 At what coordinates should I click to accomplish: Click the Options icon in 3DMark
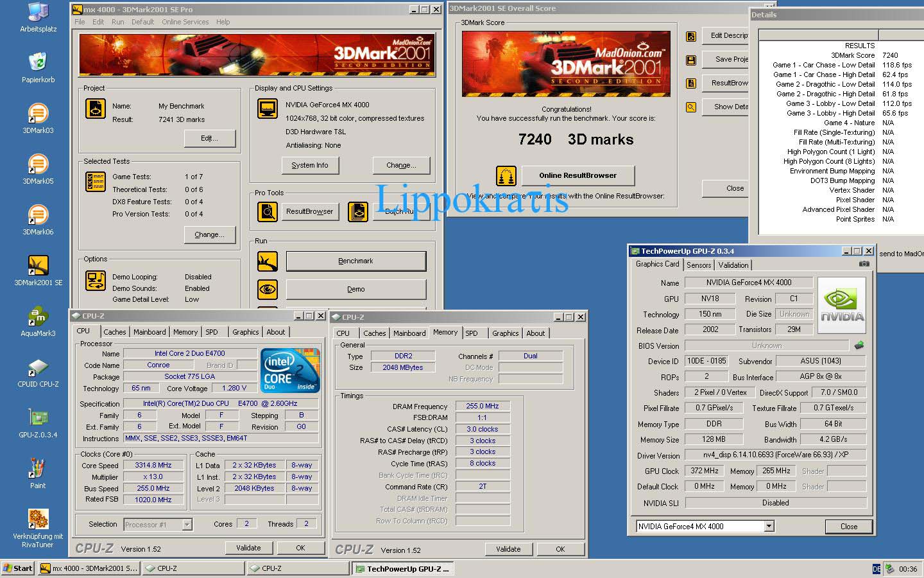tap(96, 281)
